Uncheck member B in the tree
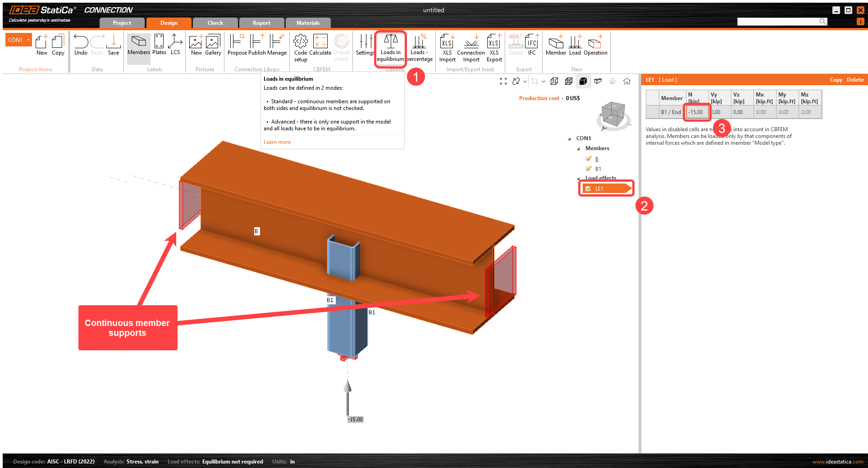The height and width of the screenshot is (468, 868). pyautogui.click(x=589, y=159)
